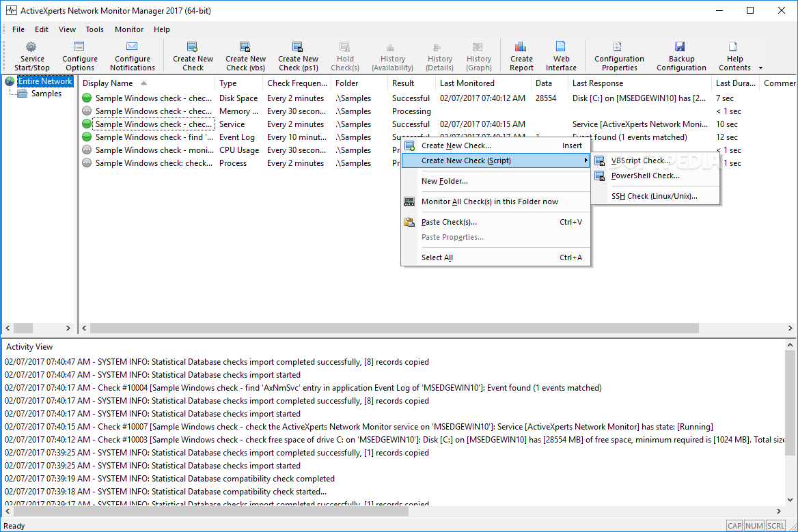
Task: Open History (Details) toolbar icon
Action: (437, 48)
